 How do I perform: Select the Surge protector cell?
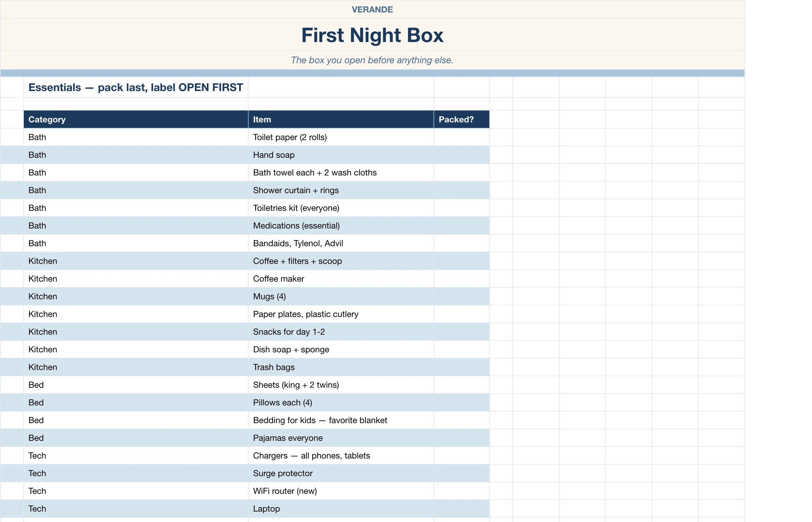tap(341, 473)
